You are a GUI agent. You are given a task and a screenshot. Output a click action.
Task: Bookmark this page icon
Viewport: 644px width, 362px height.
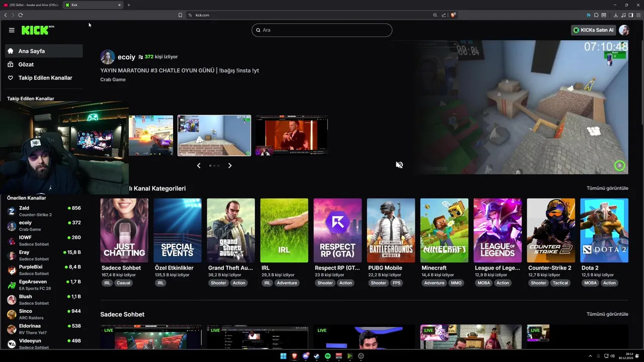[180, 15]
